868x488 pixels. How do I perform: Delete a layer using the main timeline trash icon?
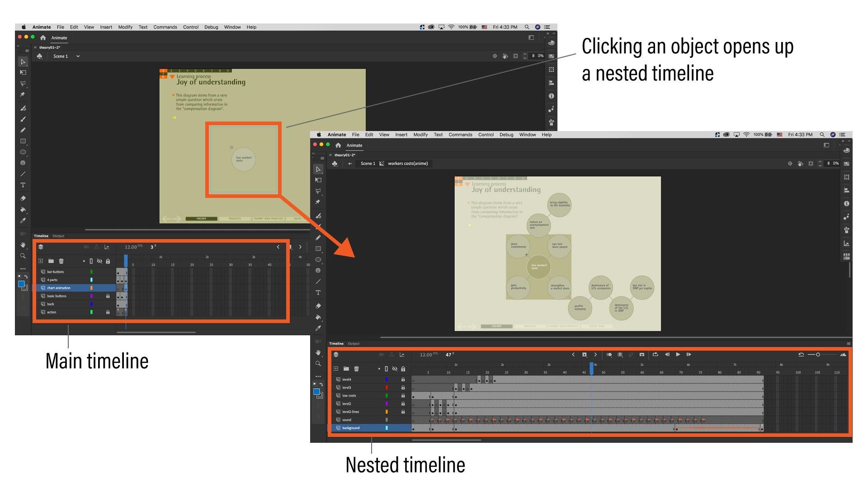[61, 261]
